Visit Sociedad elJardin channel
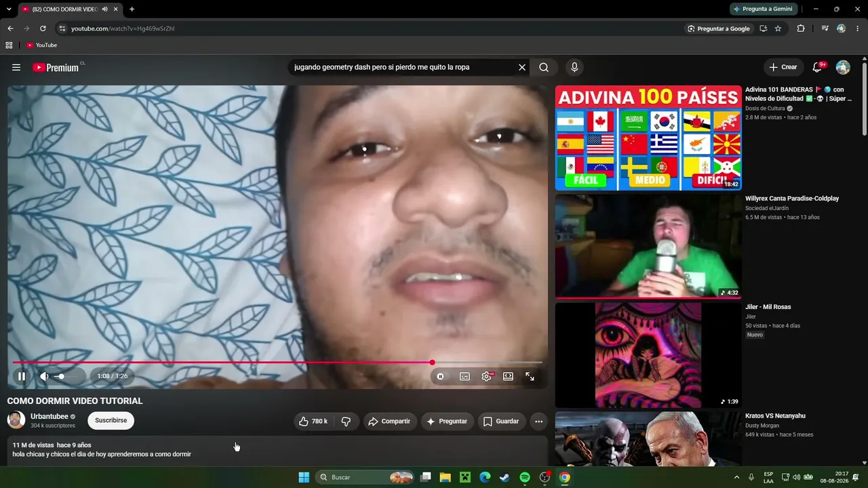The image size is (868, 488). coord(767,208)
